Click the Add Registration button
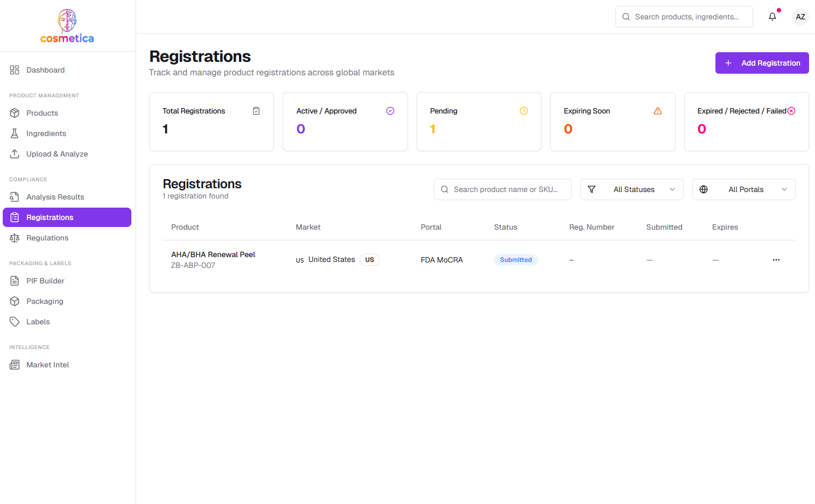This screenshot has width=815, height=504. 762,63
